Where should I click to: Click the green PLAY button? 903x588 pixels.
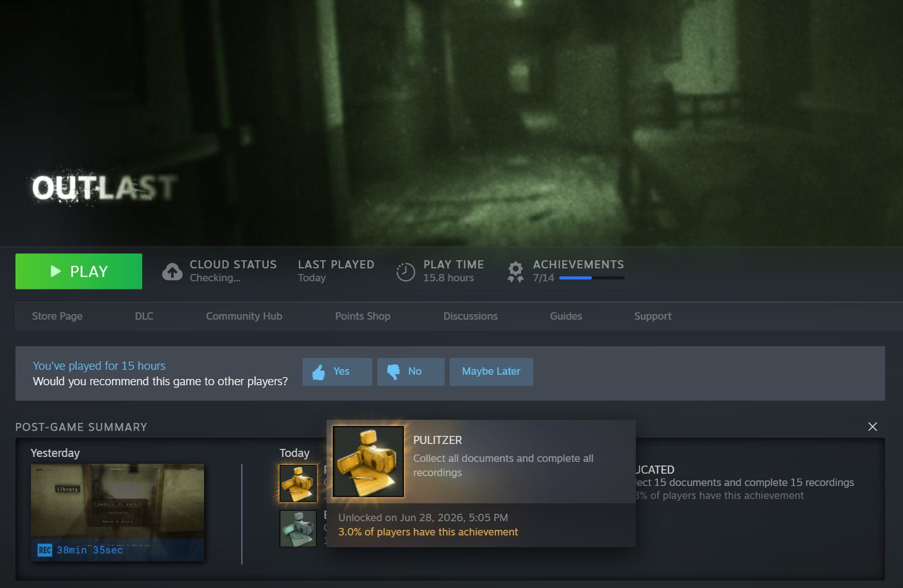click(79, 271)
